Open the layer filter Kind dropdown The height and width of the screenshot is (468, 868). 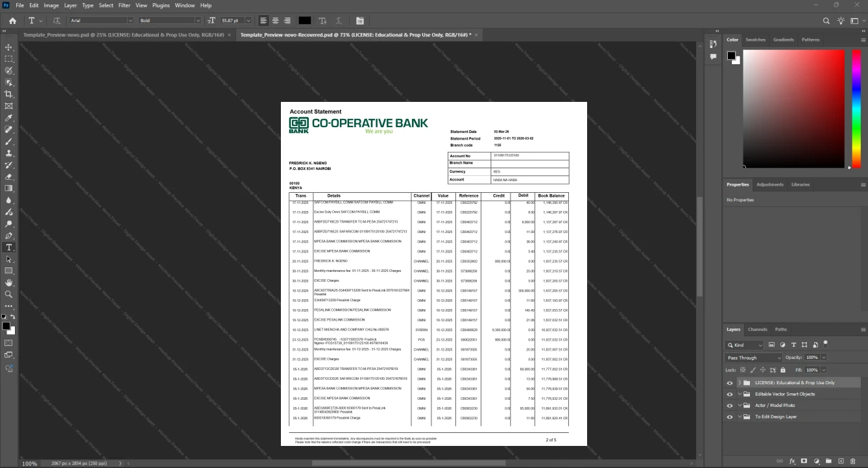coord(745,345)
